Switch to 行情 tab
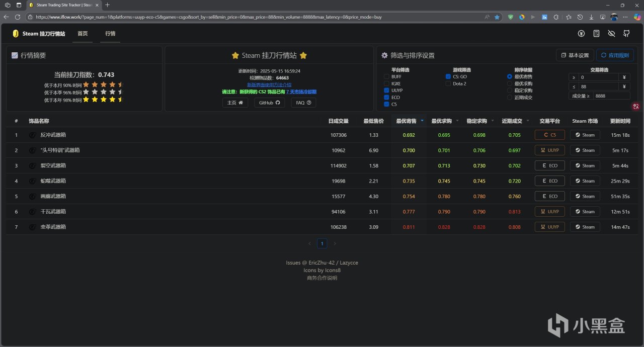 (x=110, y=34)
